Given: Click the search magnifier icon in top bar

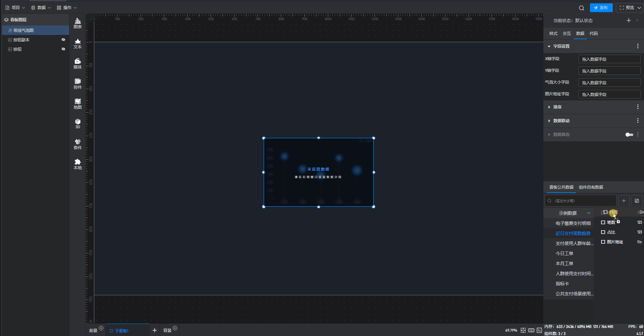Looking at the screenshot, I should point(581,8).
